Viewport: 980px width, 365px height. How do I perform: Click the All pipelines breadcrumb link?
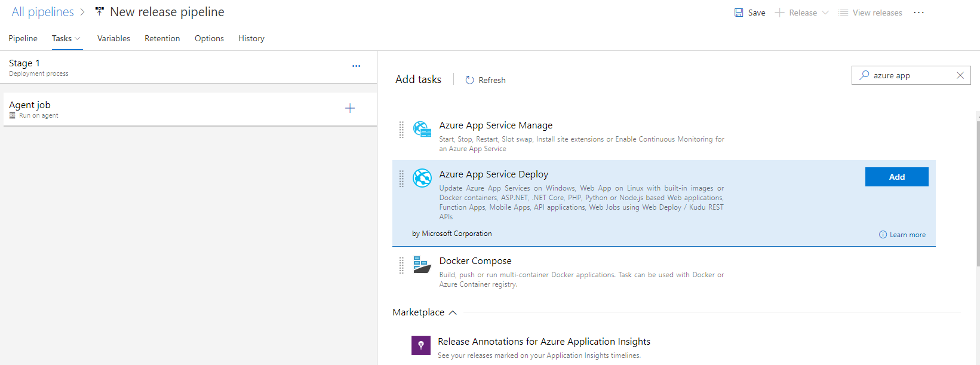tap(43, 12)
